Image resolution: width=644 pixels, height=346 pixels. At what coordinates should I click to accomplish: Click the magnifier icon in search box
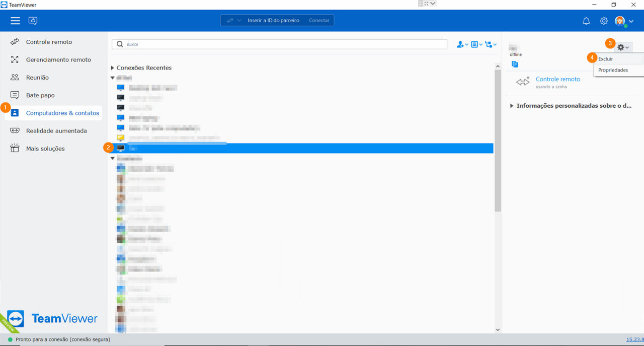(x=120, y=44)
